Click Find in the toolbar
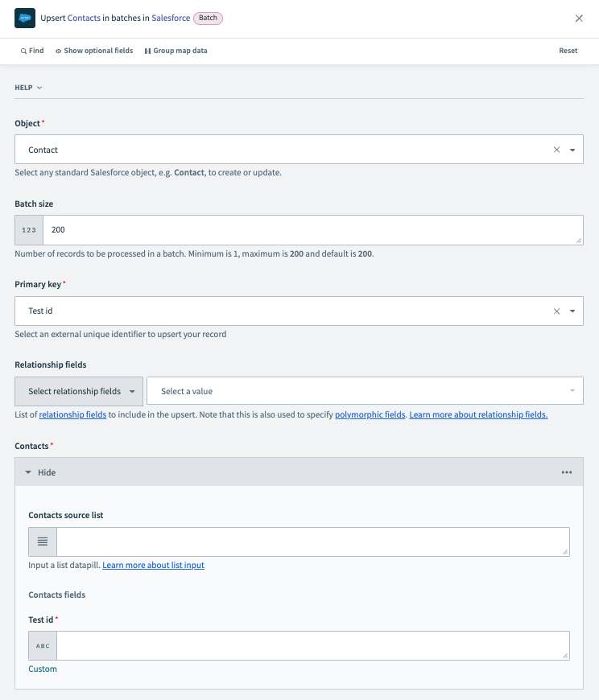The width and height of the screenshot is (599, 700). (32, 51)
